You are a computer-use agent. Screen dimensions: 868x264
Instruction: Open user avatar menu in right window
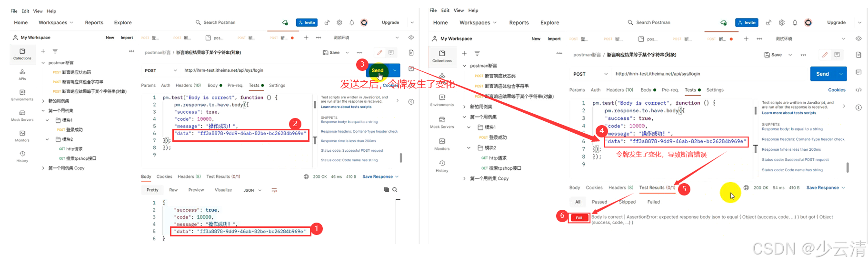click(x=808, y=22)
